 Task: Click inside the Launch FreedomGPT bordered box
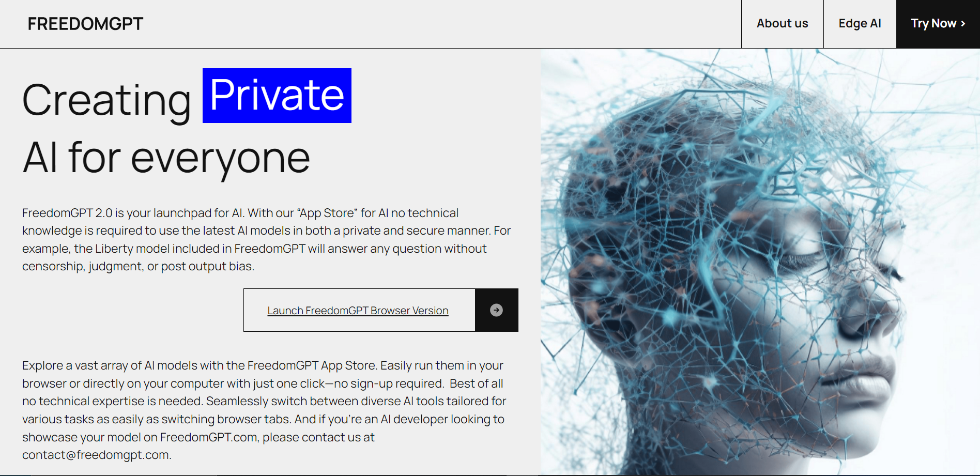pos(358,310)
